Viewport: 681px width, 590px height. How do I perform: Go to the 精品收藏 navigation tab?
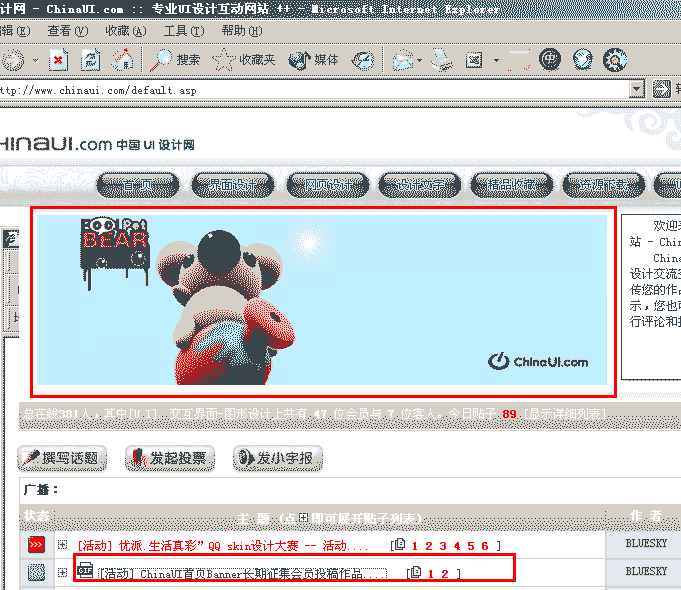click(x=512, y=186)
